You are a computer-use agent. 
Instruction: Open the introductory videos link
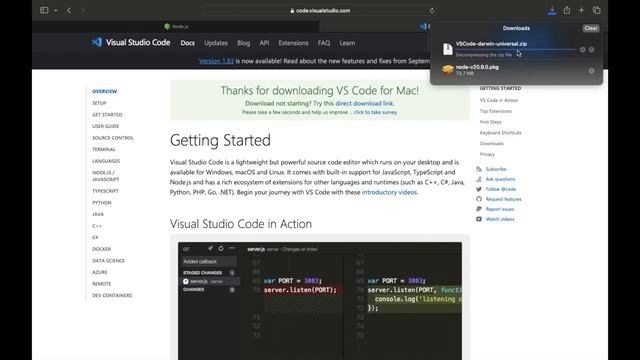coord(389,192)
